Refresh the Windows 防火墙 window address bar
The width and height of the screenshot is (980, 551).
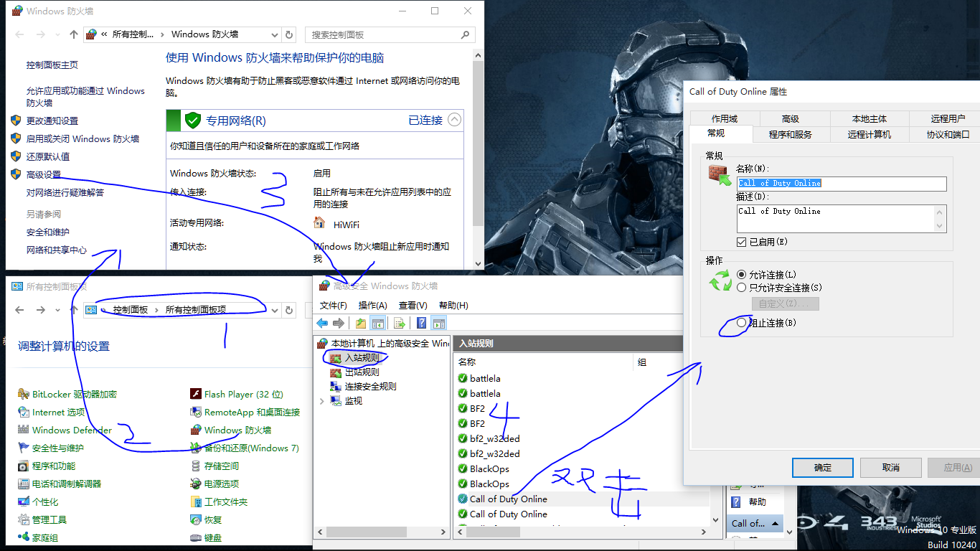tap(289, 34)
